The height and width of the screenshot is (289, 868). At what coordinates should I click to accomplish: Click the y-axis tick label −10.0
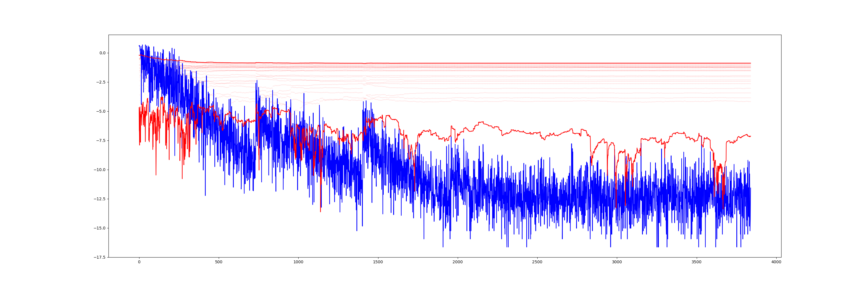click(x=100, y=170)
